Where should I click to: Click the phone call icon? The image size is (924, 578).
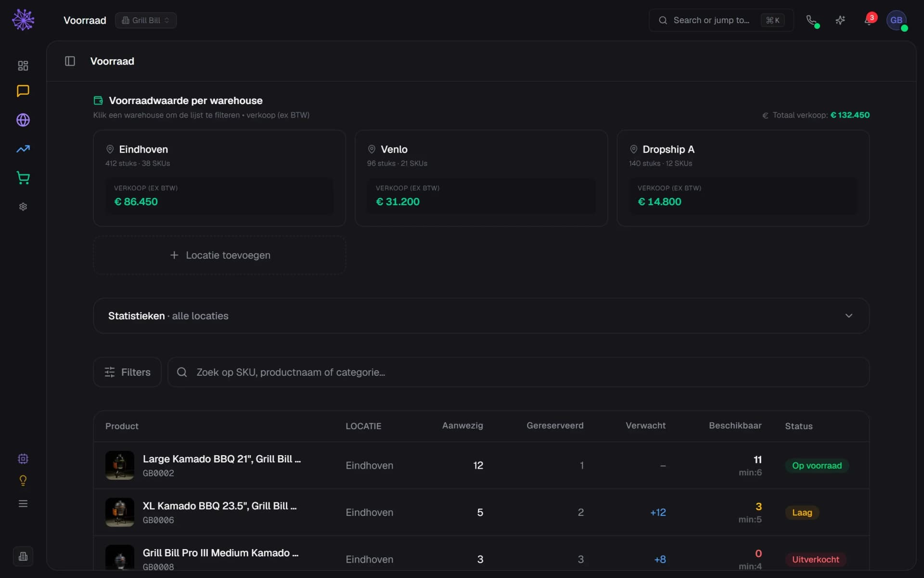(x=811, y=20)
